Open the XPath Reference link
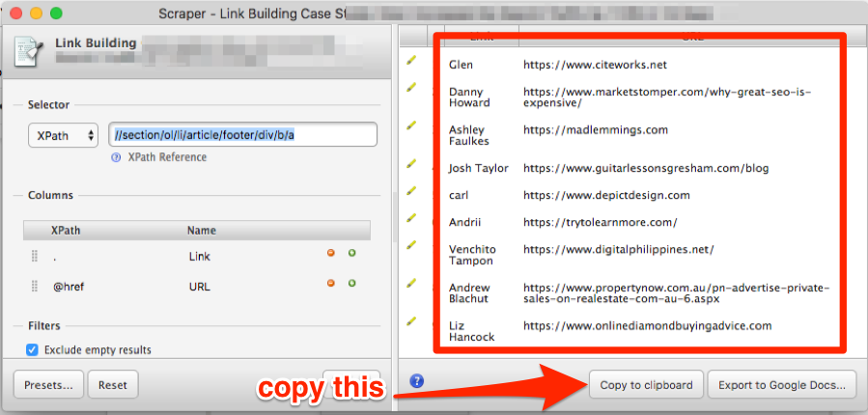The image size is (868, 415). click(167, 157)
